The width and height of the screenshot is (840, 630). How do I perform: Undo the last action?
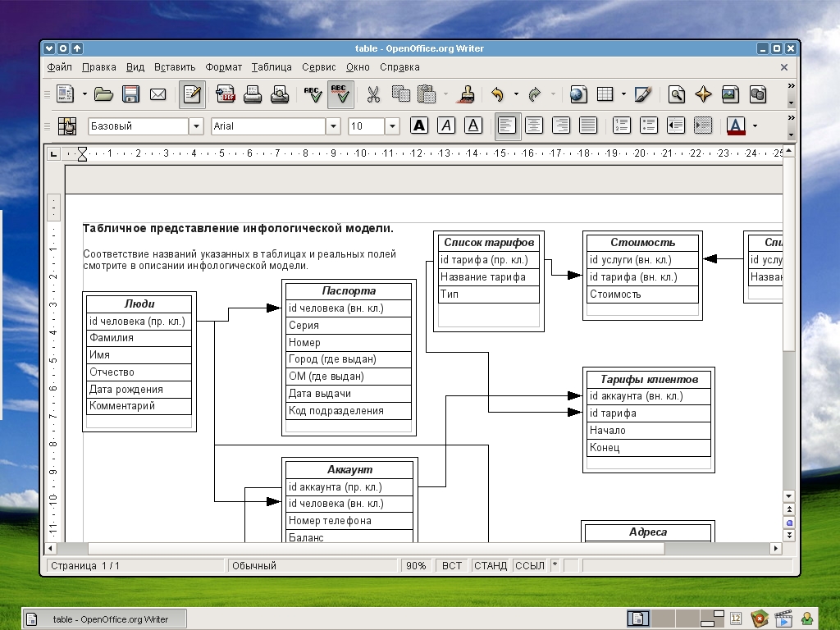coord(498,95)
